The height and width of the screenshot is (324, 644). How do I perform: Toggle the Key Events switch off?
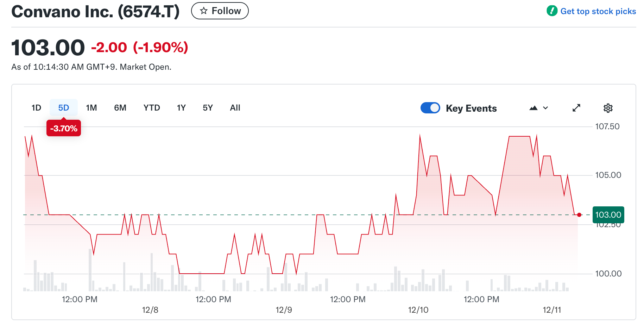pyautogui.click(x=430, y=108)
